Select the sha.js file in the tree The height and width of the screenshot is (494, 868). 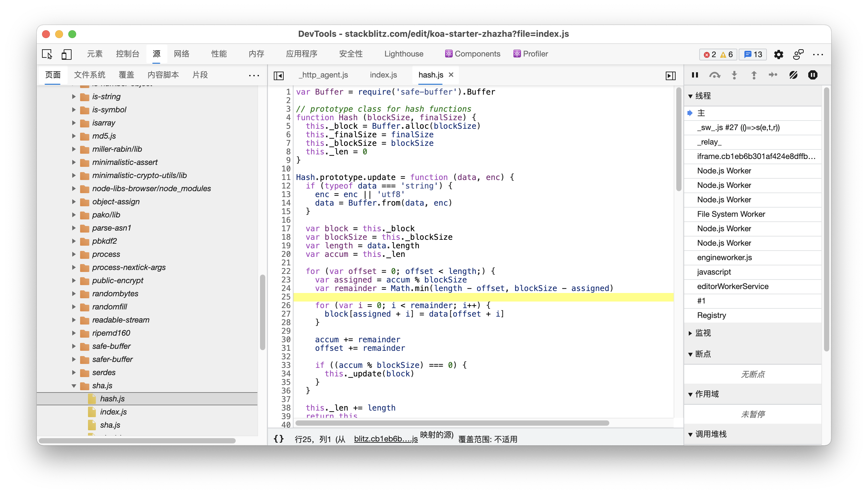(x=110, y=425)
